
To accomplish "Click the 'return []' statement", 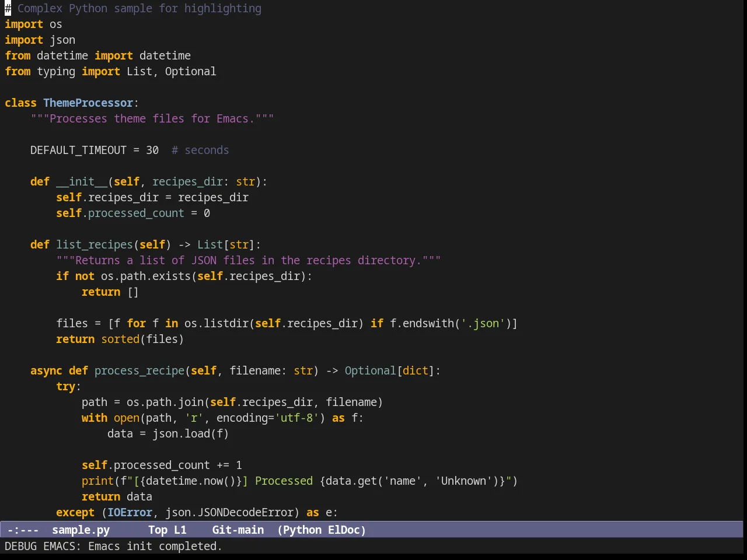I will [x=110, y=292].
